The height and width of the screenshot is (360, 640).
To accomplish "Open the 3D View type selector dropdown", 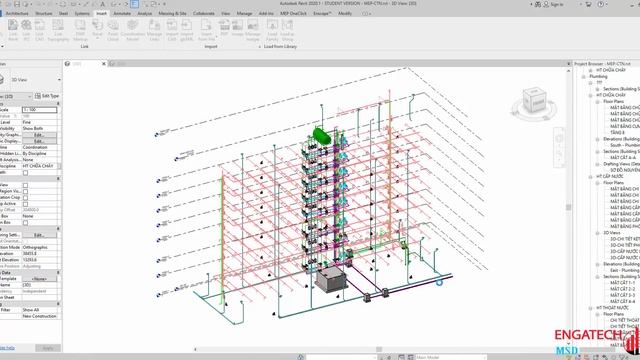I will click(60, 80).
